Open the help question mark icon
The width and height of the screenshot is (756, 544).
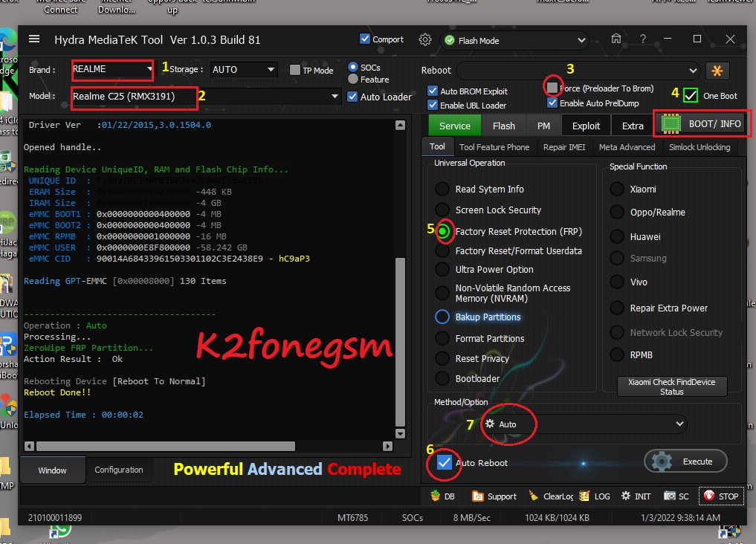click(x=643, y=39)
